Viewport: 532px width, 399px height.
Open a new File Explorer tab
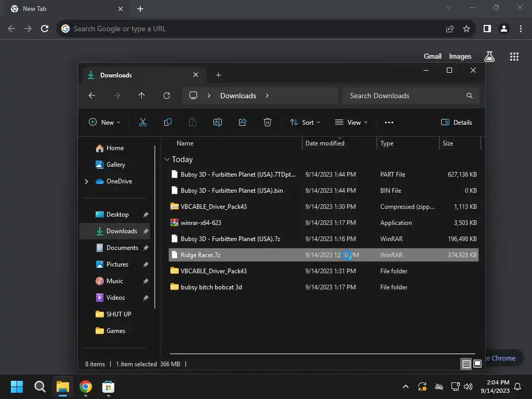pyautogui.click(x=219, y=75)
